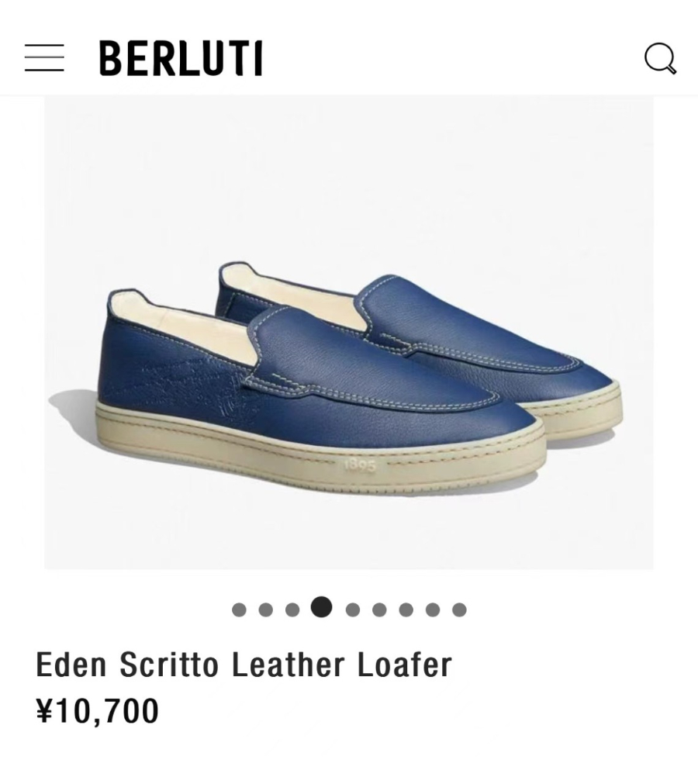Image resolution: width=698 pixels, height=784 pixels.
Task: Jump to the last carousel dot
Action: (459, 610)
